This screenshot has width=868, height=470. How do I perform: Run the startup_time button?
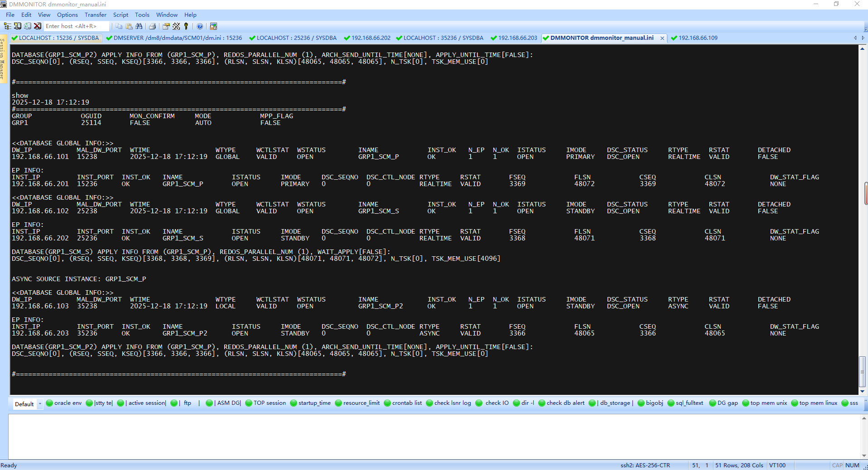(310, 403)
